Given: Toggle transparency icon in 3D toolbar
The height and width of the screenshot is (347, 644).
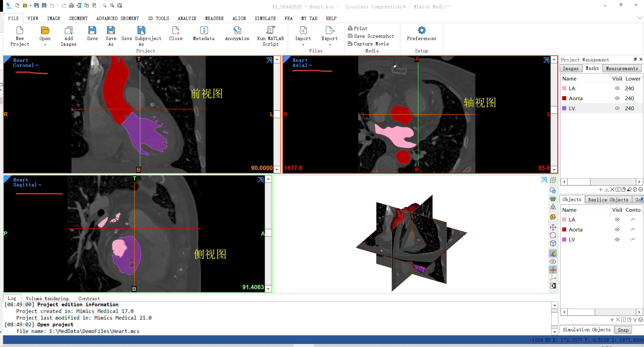Looking at the screenshot, I should [553, 190].
